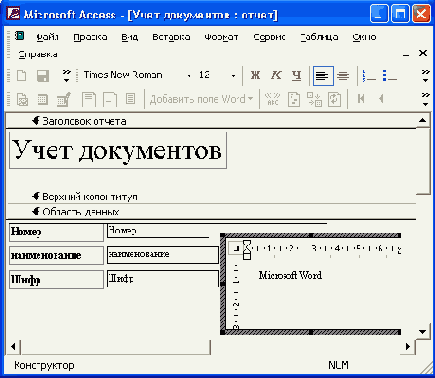Click the propagate labels icon

coord(335,99)
